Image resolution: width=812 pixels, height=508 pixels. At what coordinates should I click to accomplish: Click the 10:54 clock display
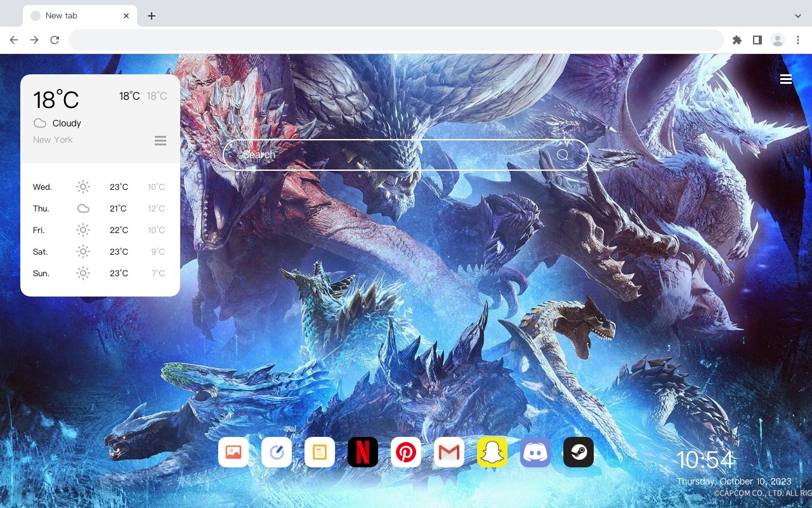tap(705, 460)
